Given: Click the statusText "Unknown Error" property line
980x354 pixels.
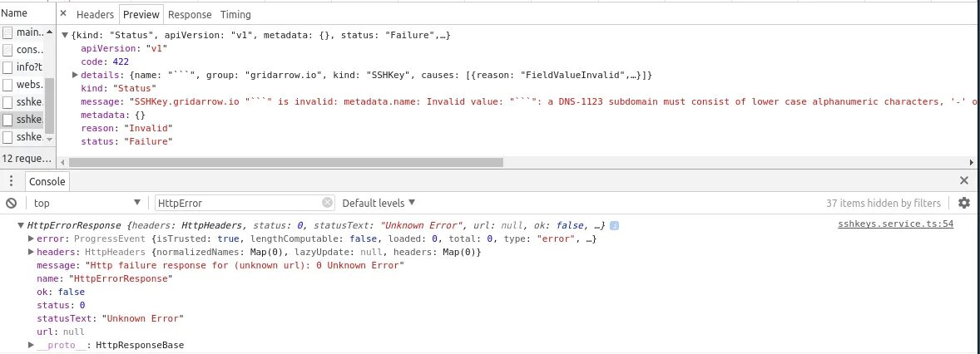Looking at the screenshot, I should [110, 318].
